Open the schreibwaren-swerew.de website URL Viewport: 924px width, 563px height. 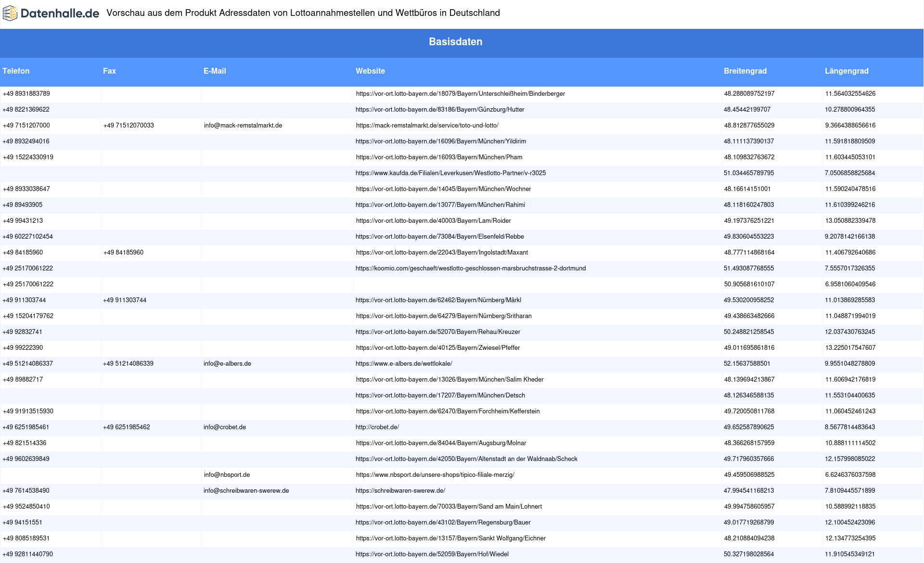pyautogui.click(x=400, y=491)
